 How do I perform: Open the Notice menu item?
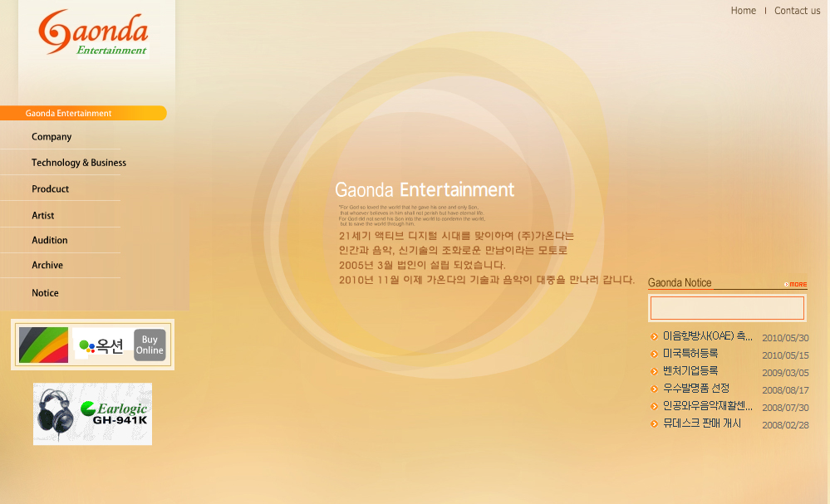click(45, 293)
